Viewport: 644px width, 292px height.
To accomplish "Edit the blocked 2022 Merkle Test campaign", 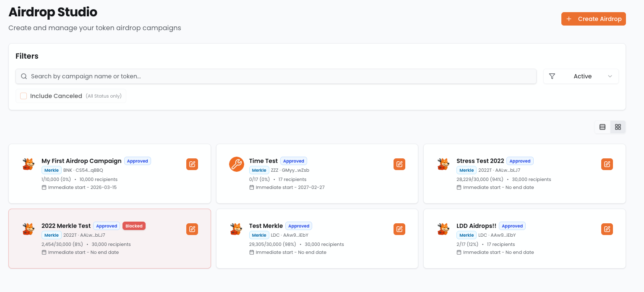I will 192,229.
